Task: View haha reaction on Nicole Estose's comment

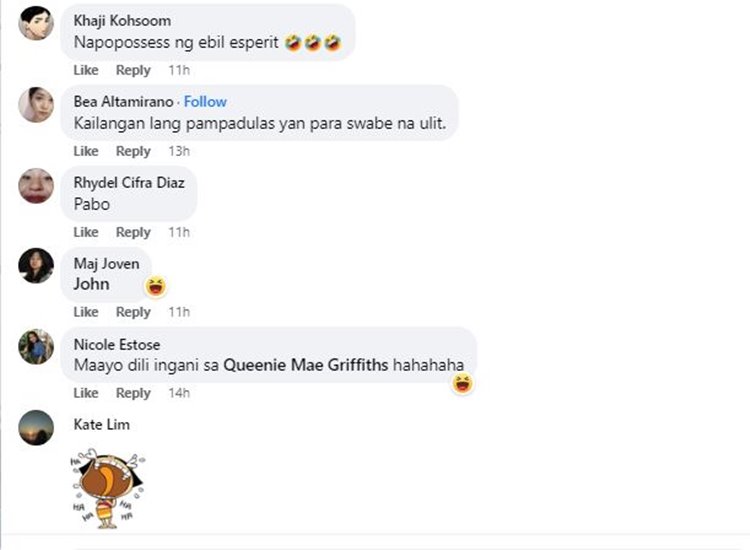Action: click(463, 384)
